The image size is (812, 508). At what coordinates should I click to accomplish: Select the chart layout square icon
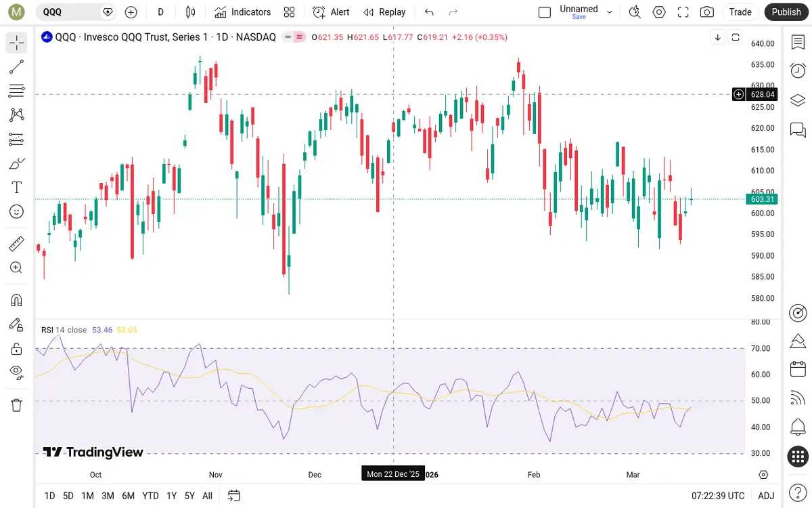(545, 12)
